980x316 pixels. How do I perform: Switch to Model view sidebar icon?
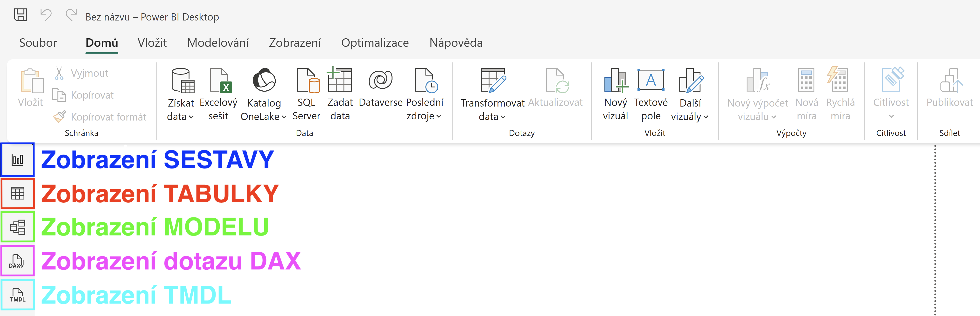17,227
